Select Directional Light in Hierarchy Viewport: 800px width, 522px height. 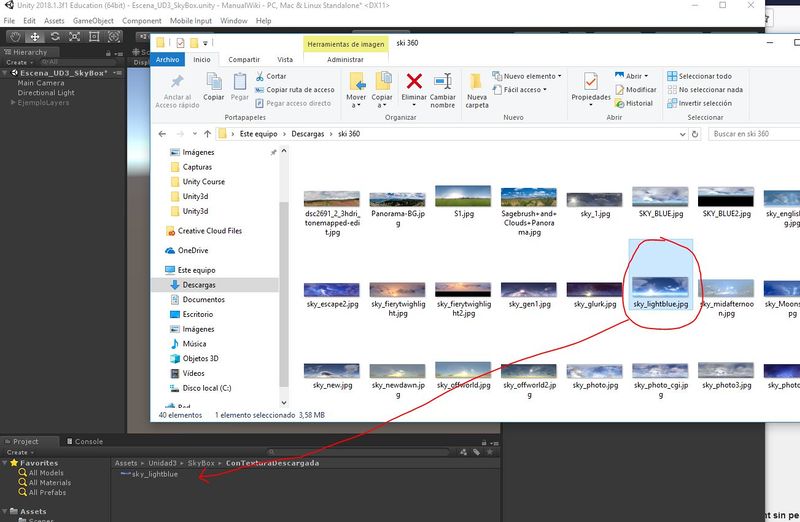click(x=46, y=93)
